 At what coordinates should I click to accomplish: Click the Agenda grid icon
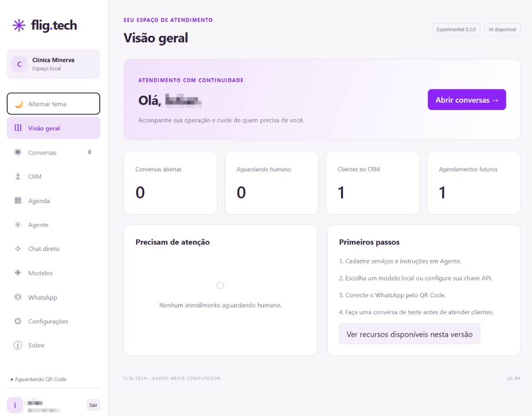pyautogui.click(x=18, y=200)
